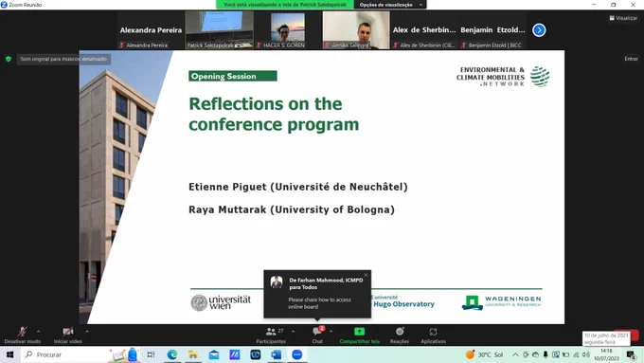
Task: Open the Participantes panel
Action: pyautogui.click(x=271, y=336)
